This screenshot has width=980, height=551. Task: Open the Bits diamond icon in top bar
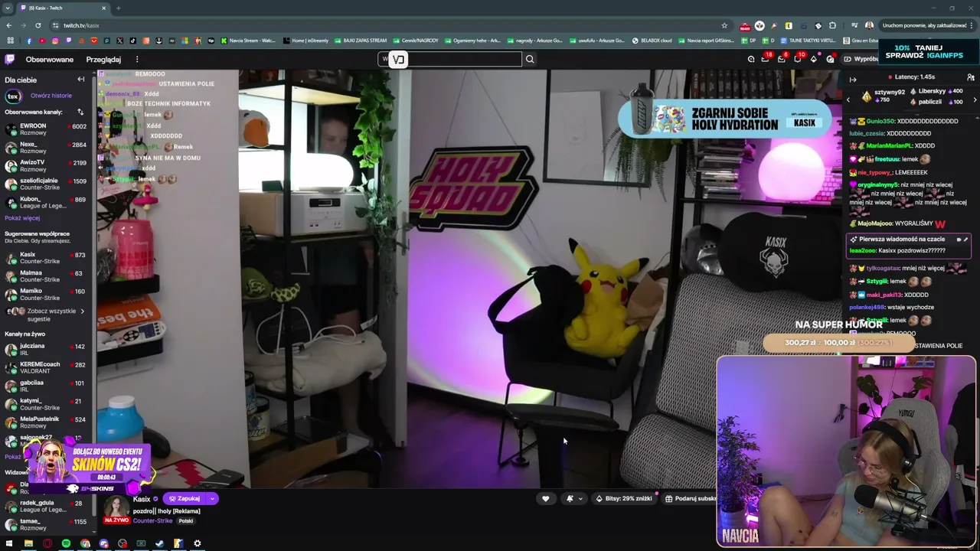pos(814,59)
